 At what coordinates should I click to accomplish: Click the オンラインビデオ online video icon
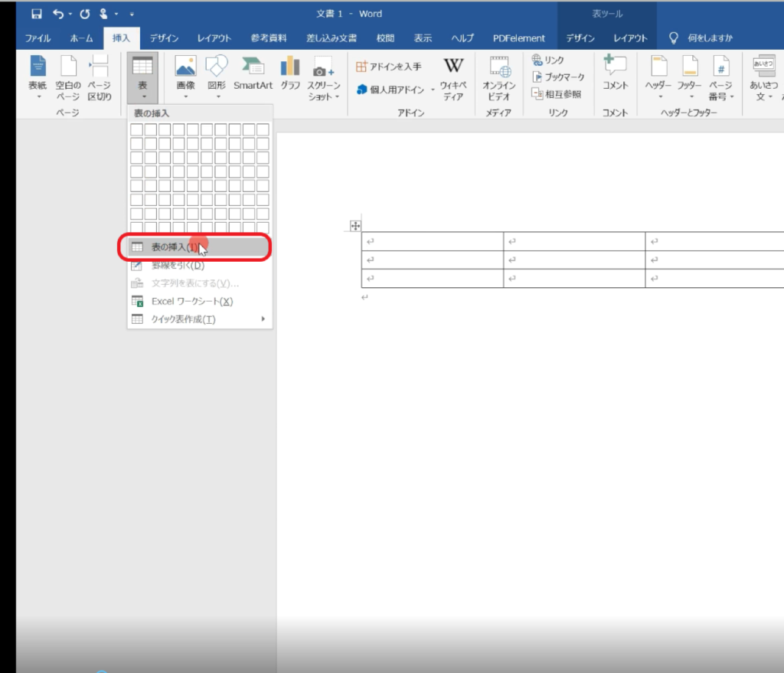click(499, 79)
